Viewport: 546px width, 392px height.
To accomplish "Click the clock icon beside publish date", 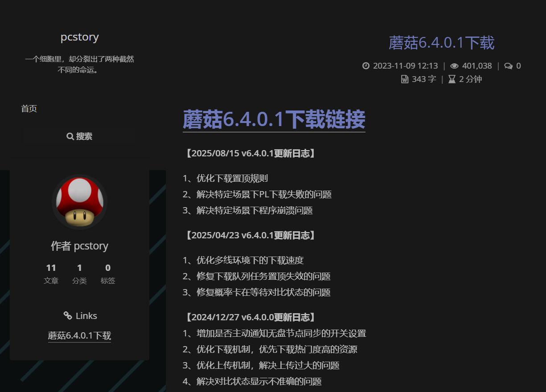I will point(366,66).
